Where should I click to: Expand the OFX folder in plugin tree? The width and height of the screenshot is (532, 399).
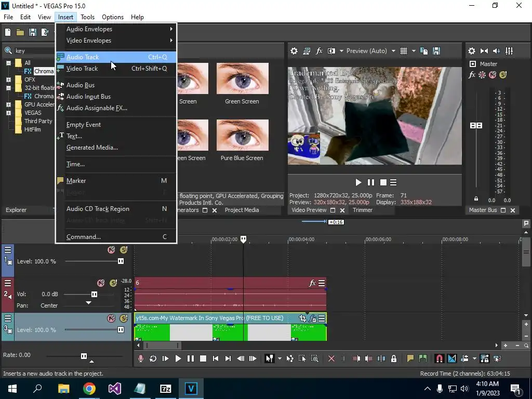(8, 79)
